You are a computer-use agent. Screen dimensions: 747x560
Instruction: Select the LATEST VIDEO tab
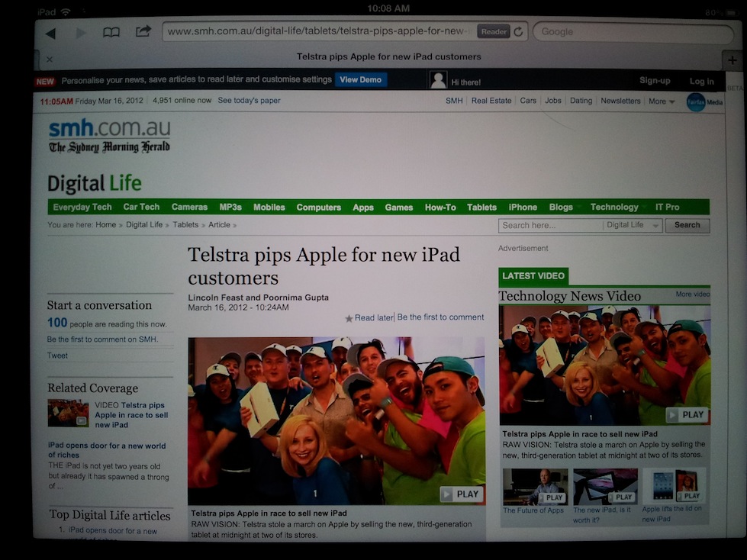point(533,276)
